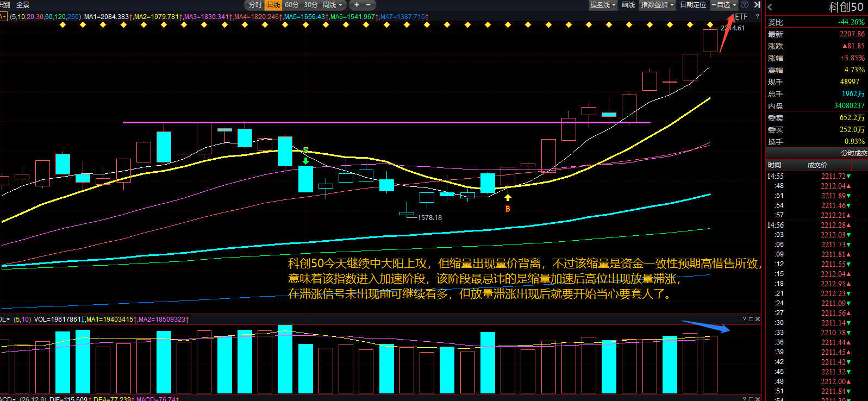Image resolution: width=868 pixels, height=401 pixels.
Task: Click the green S sell signal marker
Action: point(305,151)
